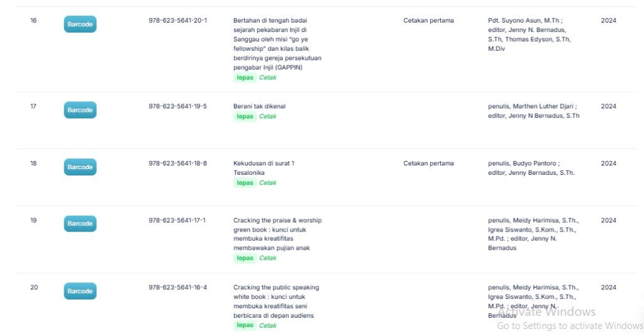This screenshot has width=644, height=334.
Task: Click lepas tag under Kekudusan di surat 1 Tesalonika
Action: pos(245,183)
